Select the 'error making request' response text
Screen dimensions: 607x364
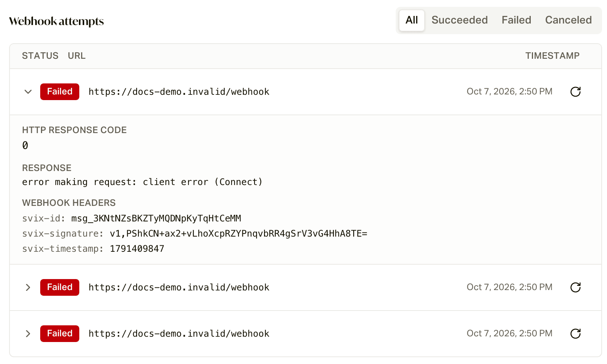(x=142, y=182)
